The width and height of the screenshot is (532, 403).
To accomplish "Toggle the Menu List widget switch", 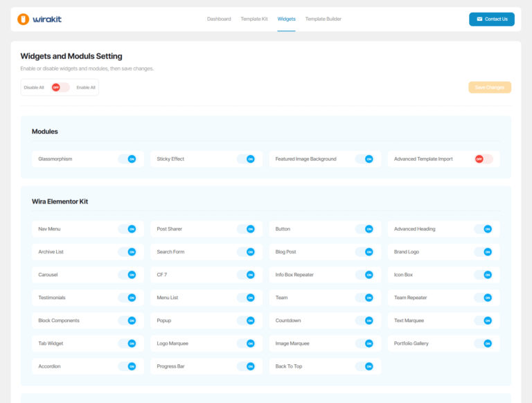I will (x=246, y=298).
